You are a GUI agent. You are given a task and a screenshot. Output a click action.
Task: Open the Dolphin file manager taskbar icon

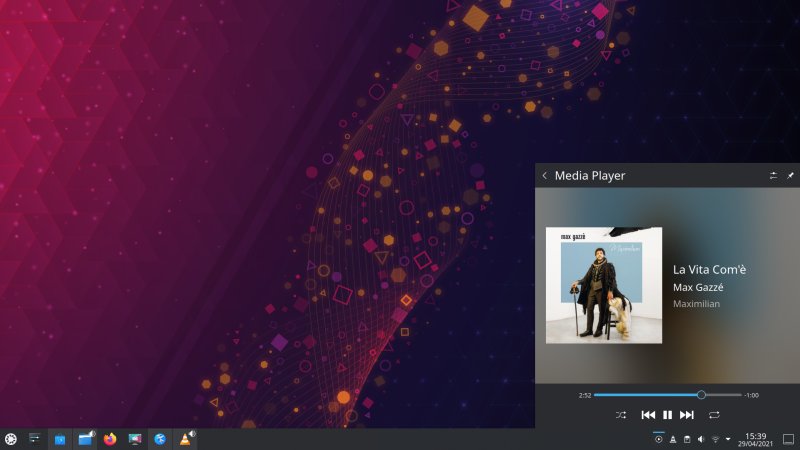85,439
